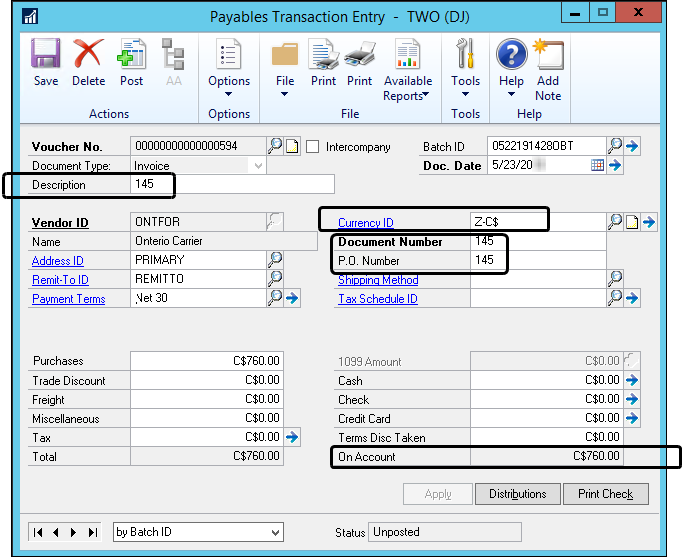The width and height of the screenshot is (683, 557).
Task: Click the Print Check button
Action: (605, 494)
